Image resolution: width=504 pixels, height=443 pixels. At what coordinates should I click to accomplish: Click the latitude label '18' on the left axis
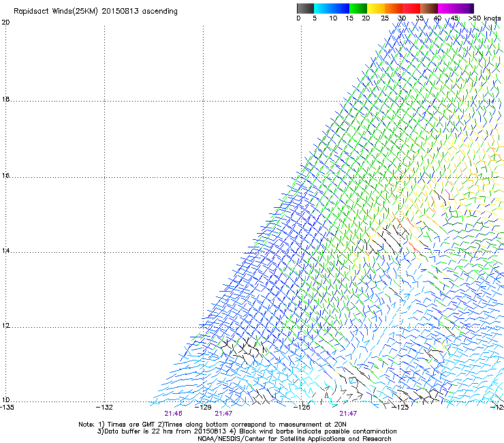click(x=5, y=99)
